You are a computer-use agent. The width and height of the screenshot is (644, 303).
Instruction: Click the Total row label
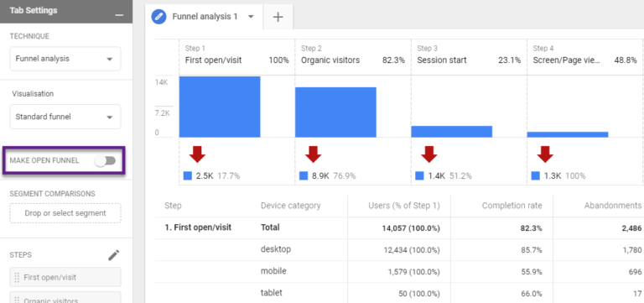click(x=270, y=227)
